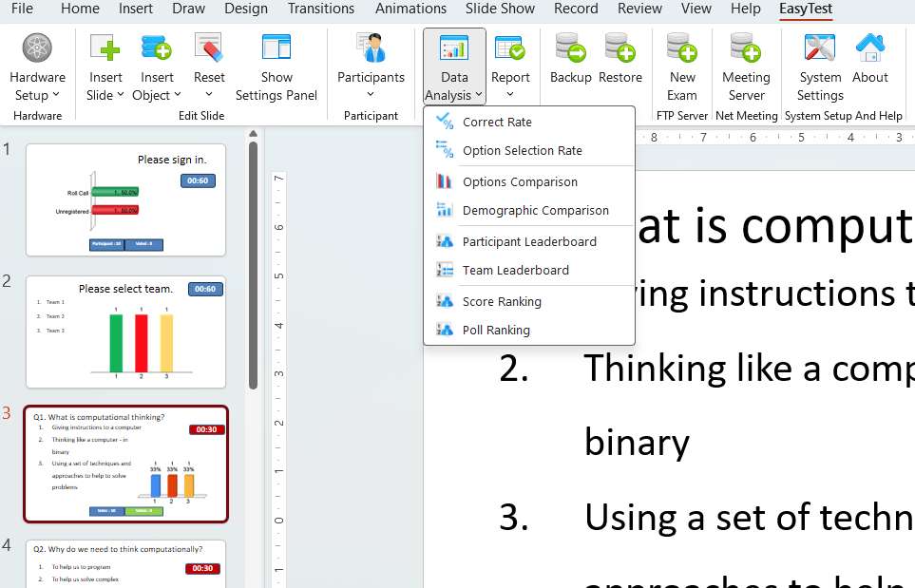Open New Exam in FTP Server
This screenshot has height=588, width=915.
(x=682, y=49)
